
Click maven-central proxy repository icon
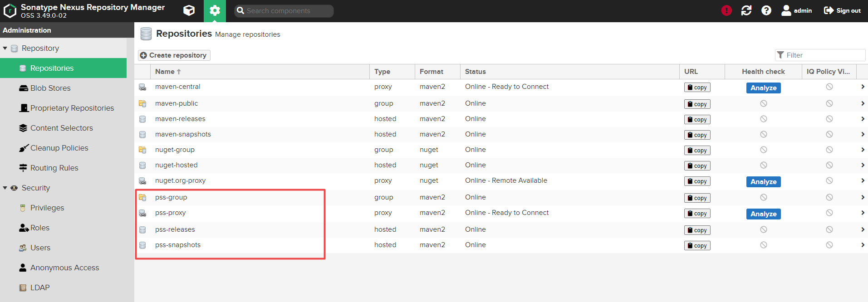coord(142,87)
